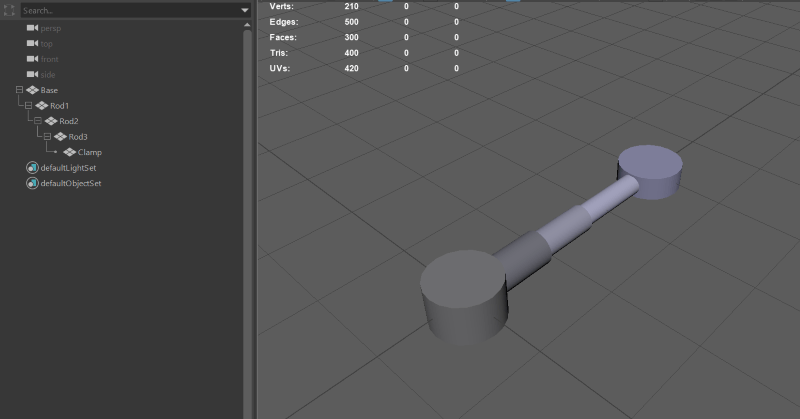Screen dimensions: 800x419
Task: Click the side camera icon
Action: [x=32, y=75]
